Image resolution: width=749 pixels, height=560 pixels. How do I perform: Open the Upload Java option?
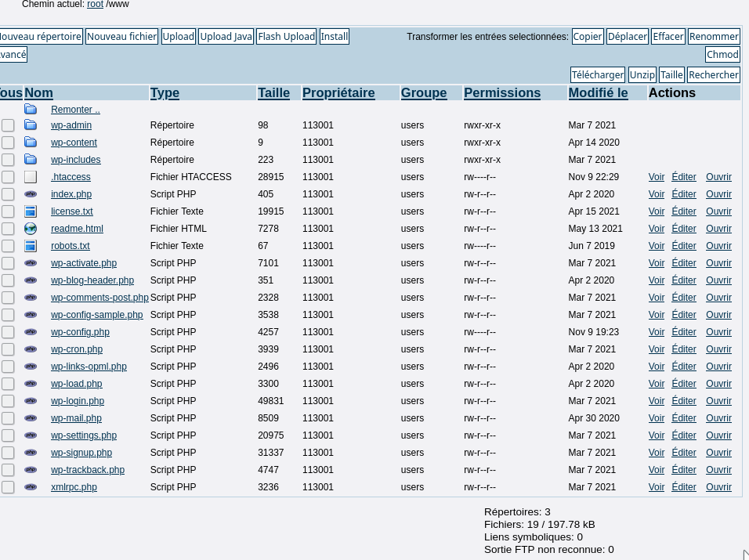(x=226, y=37)
